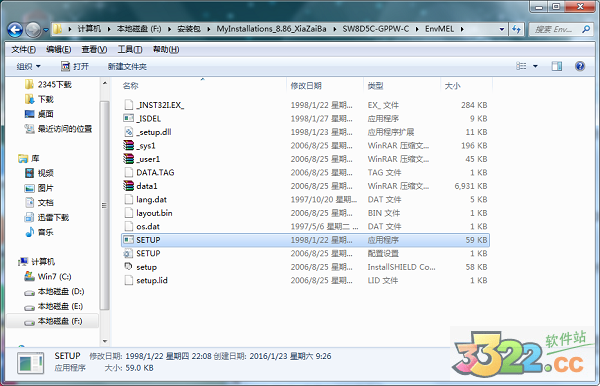600x386 pixels.
Task: Click the 打开 toolbar button
Action: [x=75, y=67]
